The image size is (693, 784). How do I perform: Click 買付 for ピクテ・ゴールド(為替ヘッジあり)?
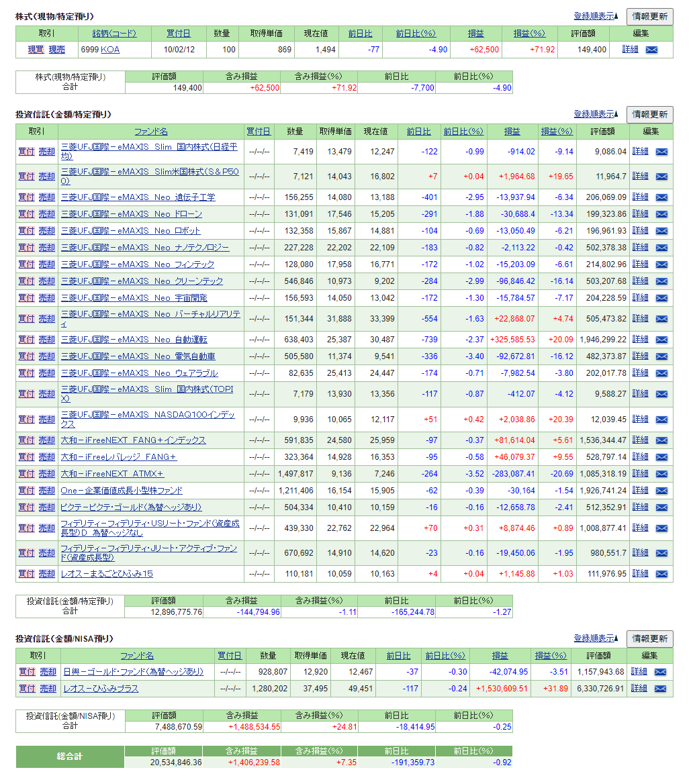click(26, 507)
